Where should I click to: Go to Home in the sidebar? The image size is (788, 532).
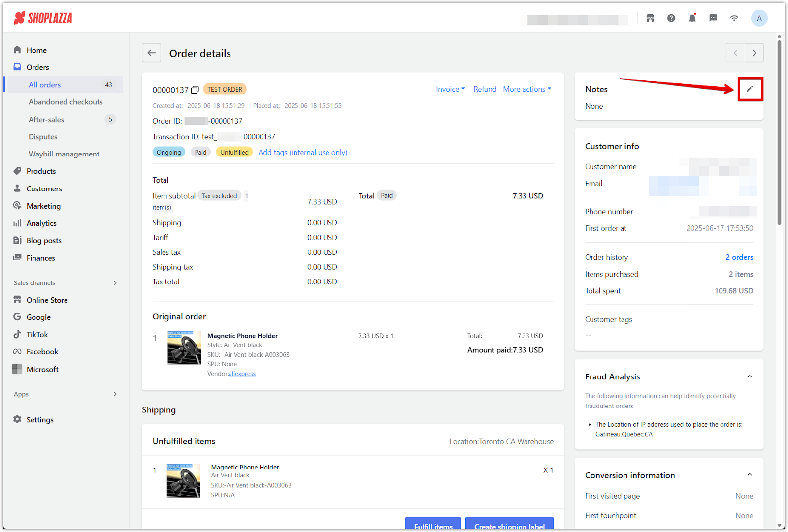[x=36, y=50]
